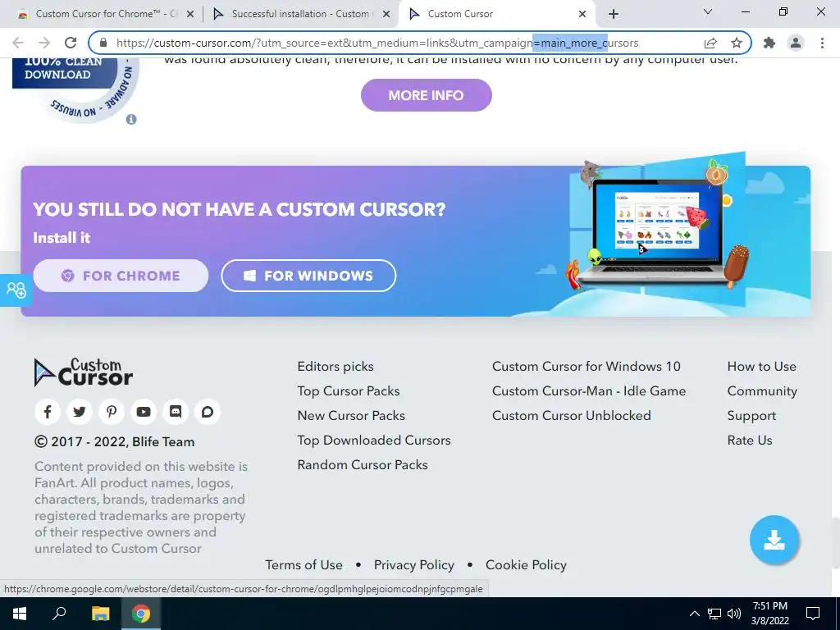
Task: Click the MORE INFO button
Action: [426, 95]
